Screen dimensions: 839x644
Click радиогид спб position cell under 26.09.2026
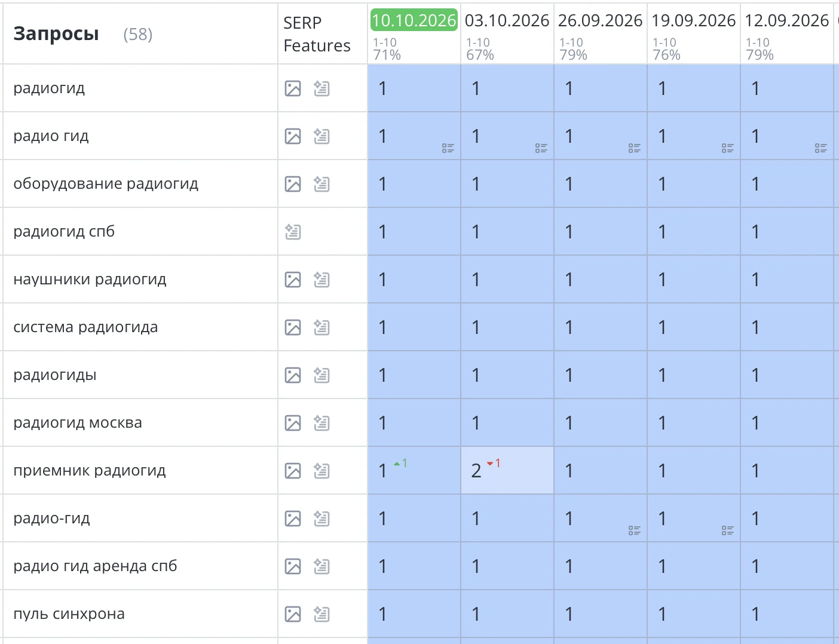click(601, 231)
